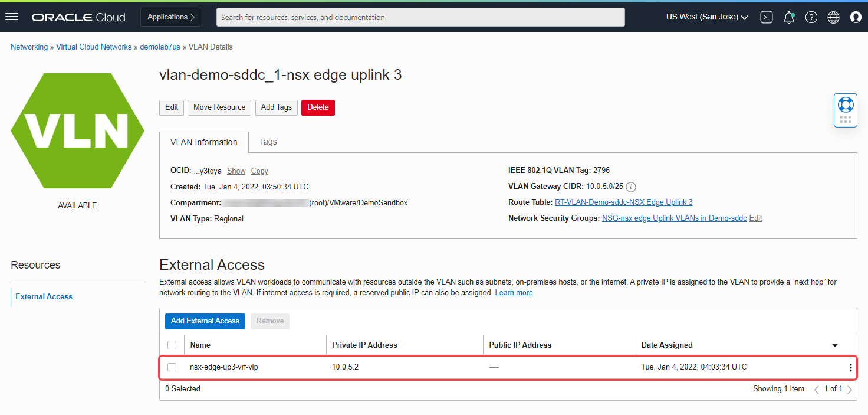Click the Add External Access button
Image resolution: width=868 pixels, height=415 pixels.
(205, 321)
